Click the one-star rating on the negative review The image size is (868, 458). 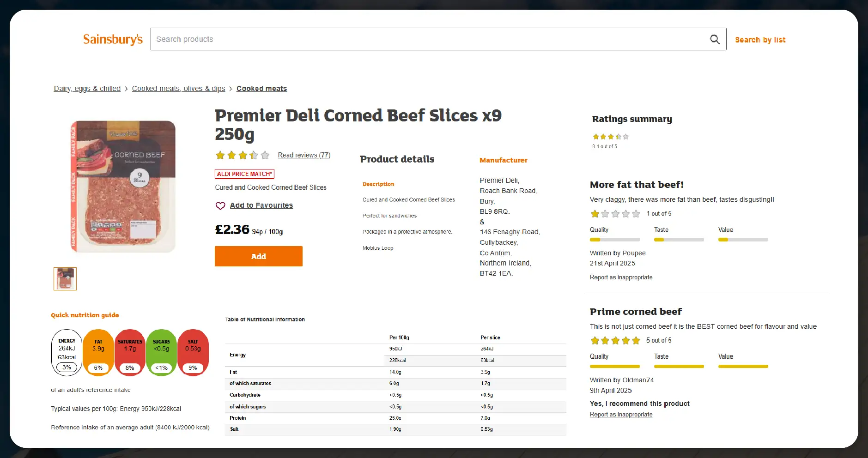click(615, 214)
